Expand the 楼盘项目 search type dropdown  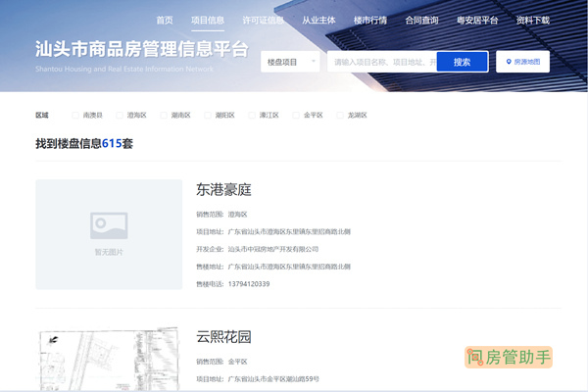(x=290, y=62)
